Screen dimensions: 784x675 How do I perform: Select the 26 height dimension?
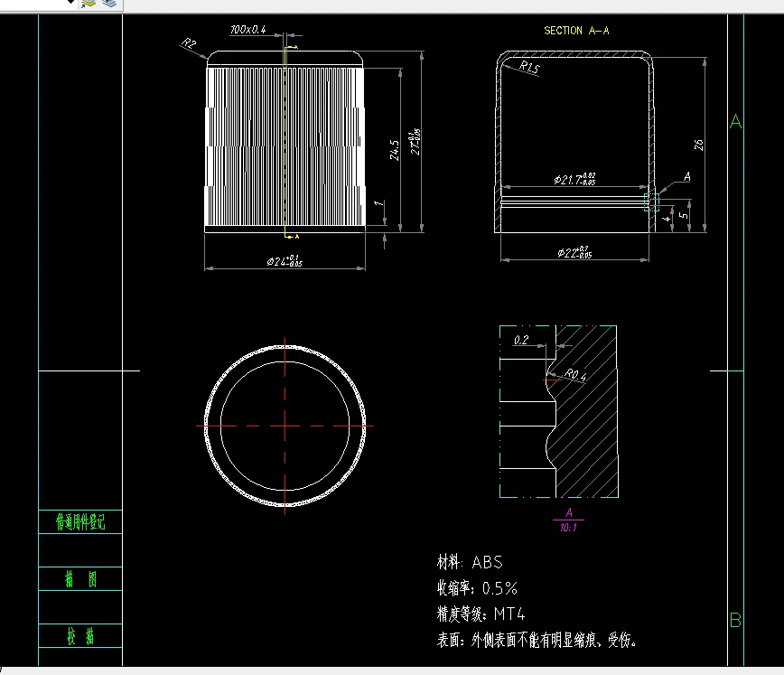tap(698, 145)
